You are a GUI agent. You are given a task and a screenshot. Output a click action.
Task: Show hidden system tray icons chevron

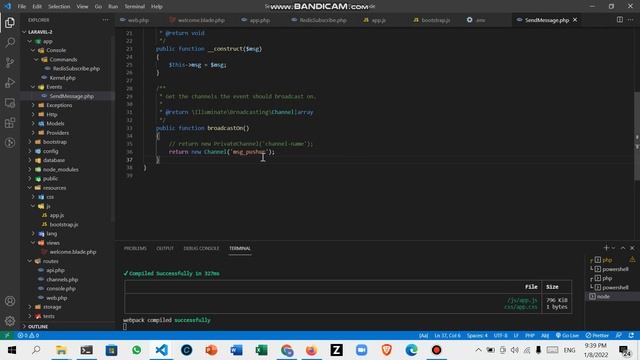point(478,350)
